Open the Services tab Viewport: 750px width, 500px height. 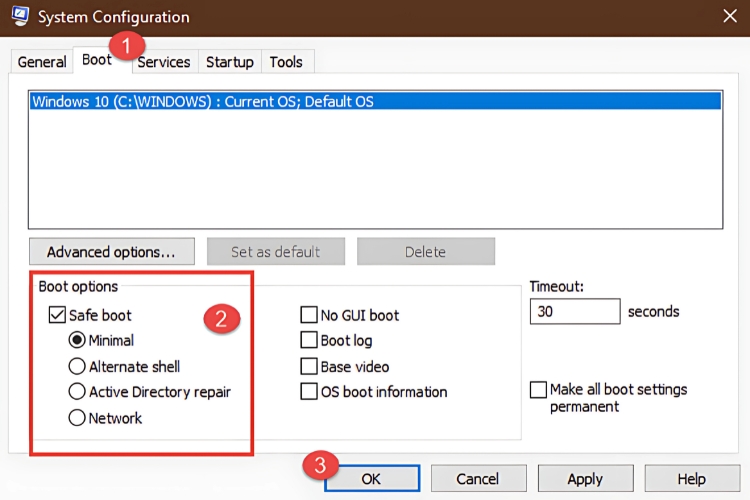coord(164,62)
